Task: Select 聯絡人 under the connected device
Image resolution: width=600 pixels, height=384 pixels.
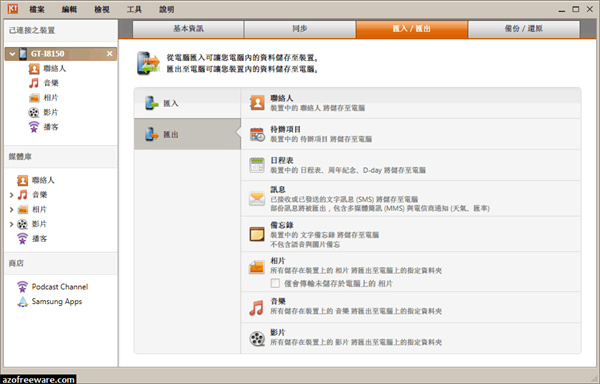Action: 55,69
